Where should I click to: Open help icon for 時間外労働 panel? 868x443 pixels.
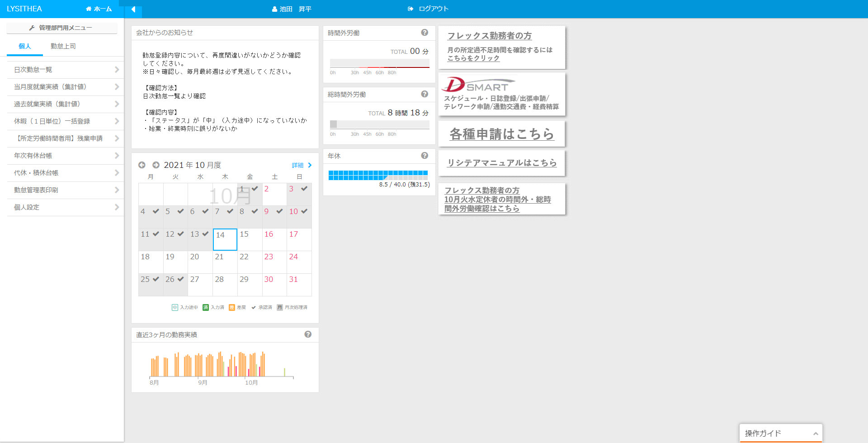(425, 33)
